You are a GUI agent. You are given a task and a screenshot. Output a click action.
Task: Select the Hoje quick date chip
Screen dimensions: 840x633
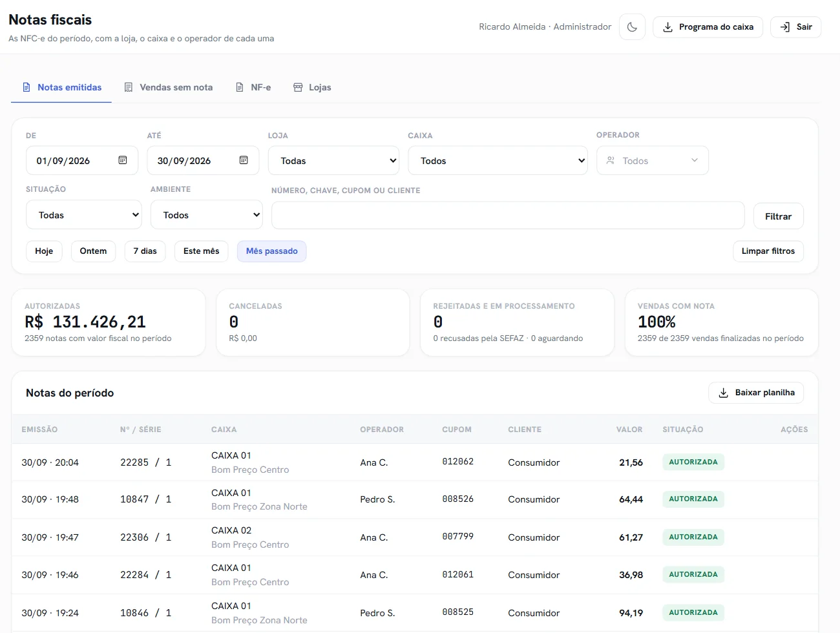tap(44, 251)
